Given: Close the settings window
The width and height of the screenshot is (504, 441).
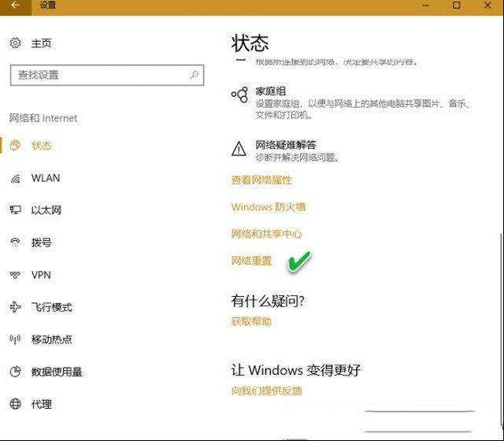Looking at the screenshot, I should click(487, 6).
